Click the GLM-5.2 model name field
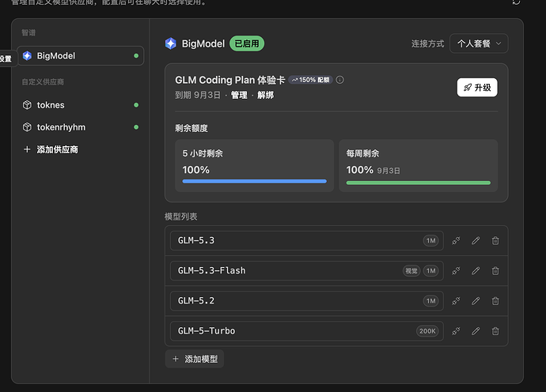Screen dimensions: 546x392 point(307,301)
